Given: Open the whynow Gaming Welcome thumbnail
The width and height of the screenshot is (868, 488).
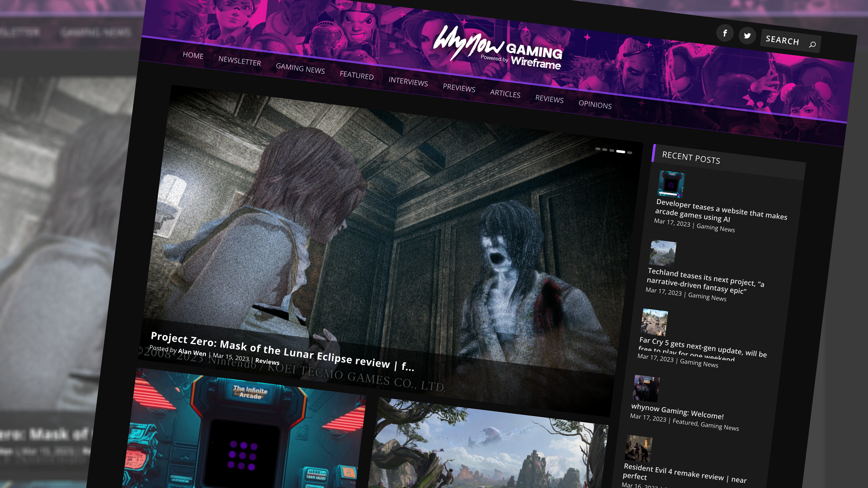Looking at the screenshot, I should [x=646, y=389].
